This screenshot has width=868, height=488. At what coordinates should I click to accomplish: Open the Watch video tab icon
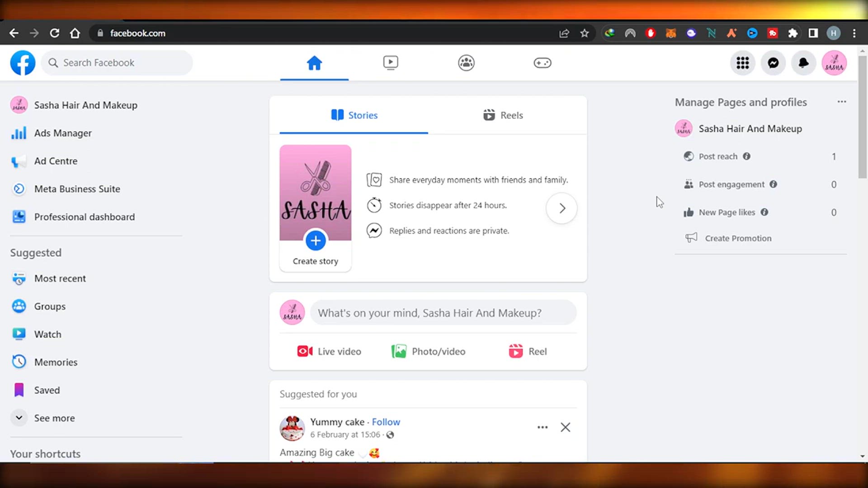pos(390,63)
